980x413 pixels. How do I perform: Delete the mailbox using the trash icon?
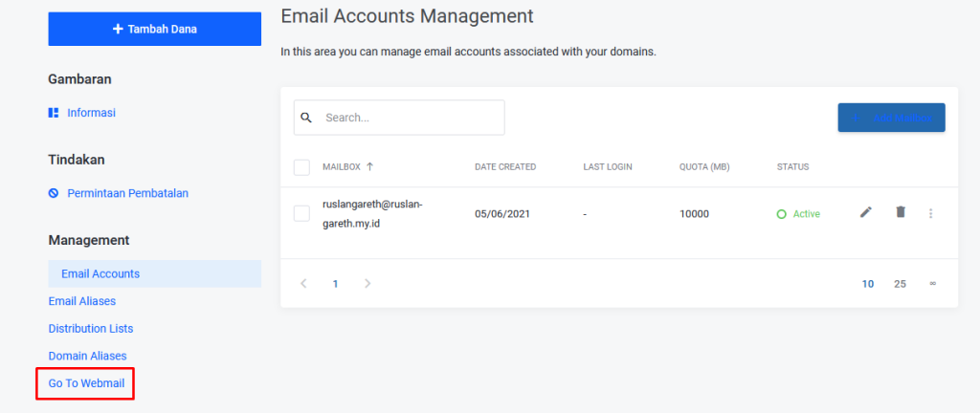point(900,212)
